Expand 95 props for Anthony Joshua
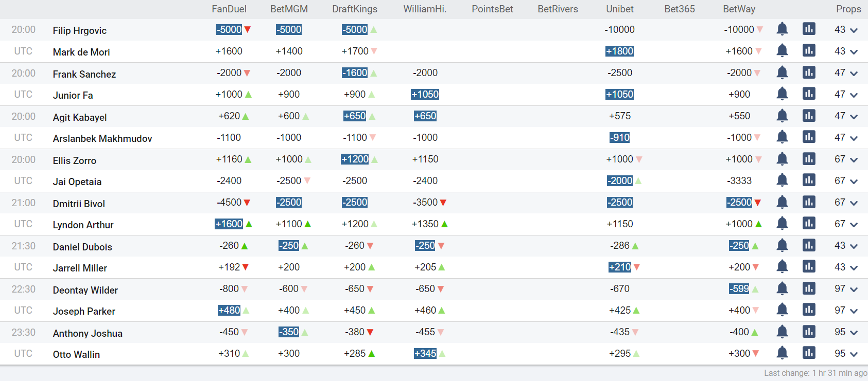Image resolution: width=868 pixels, height=381 pixels. [x=846, y=332]
